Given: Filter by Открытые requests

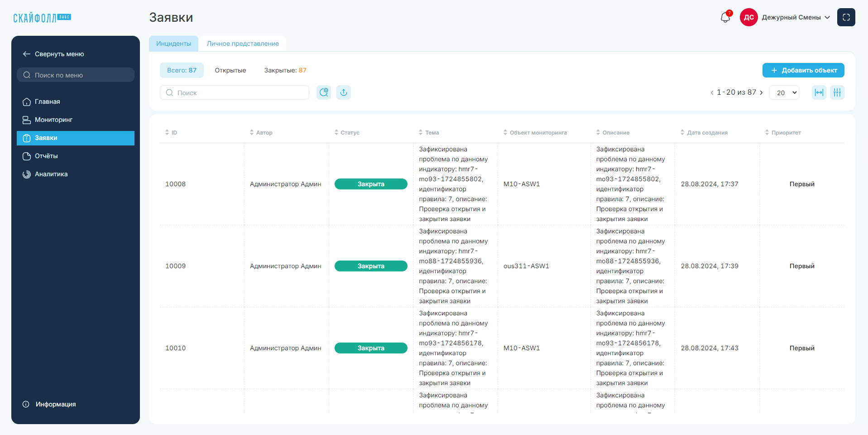Looking at the screenshot, I should pos(230,70).
